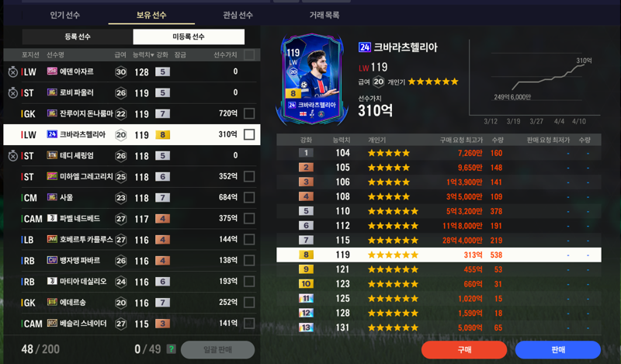Image resolution: width=621 pixels, height=364 pixels.
Task: Tick the checkbox on the 크바라츠헬리아 row
Action: tap(249, 135)
